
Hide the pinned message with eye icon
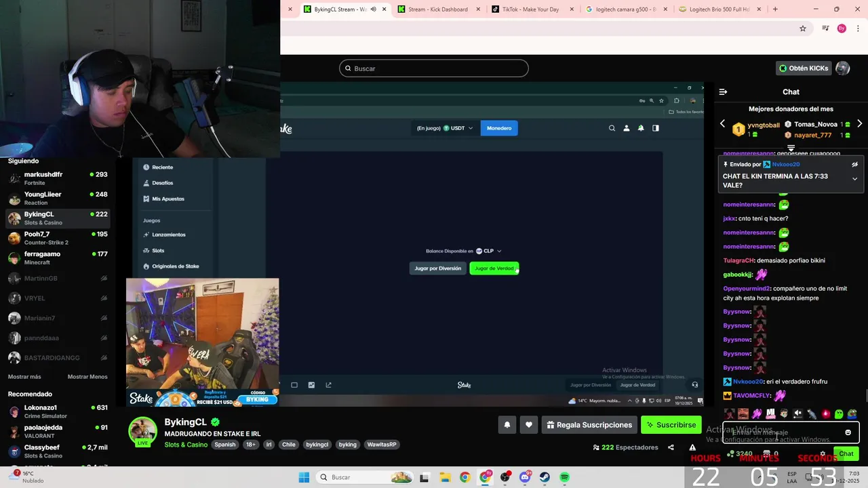click(854, 164)
